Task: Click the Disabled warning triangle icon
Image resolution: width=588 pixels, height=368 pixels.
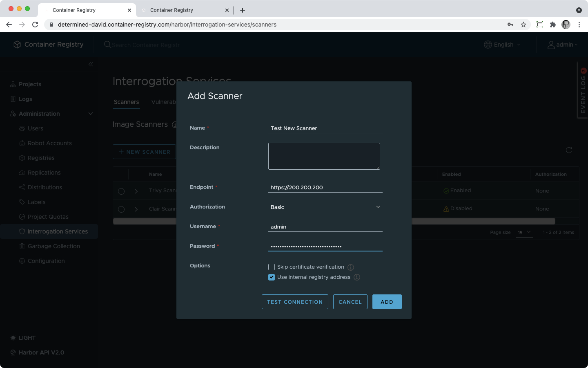Action: tap(446, 209)
